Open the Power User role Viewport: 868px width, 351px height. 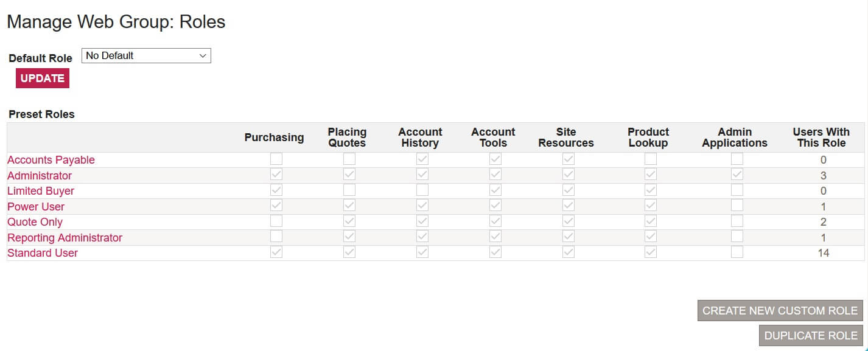pyautogui.click(x=36, y=207)
